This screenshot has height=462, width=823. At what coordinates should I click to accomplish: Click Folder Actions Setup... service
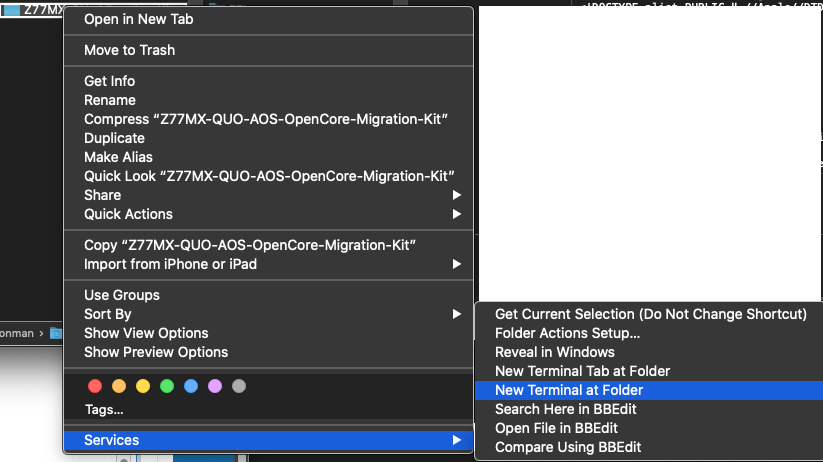tap(649, 333)
